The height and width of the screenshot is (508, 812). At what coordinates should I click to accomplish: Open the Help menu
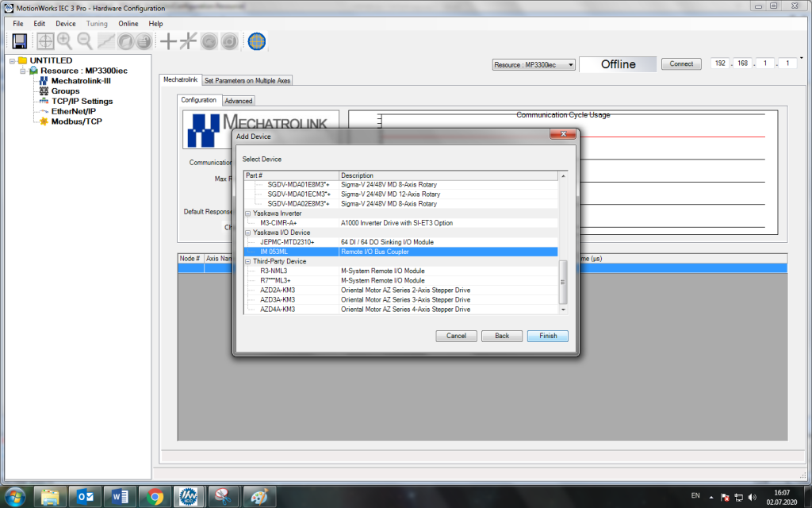coord(155,23)
